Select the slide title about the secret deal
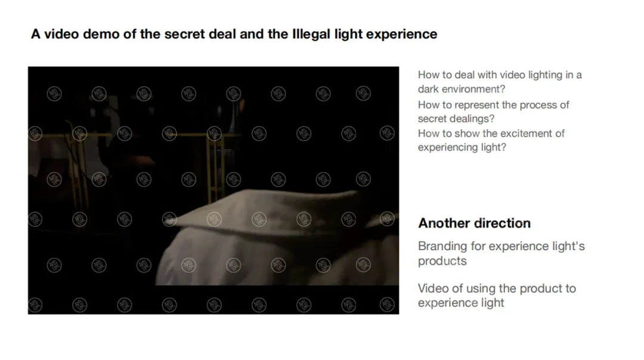This screenshot has width=644, height=360. pos(234,34)
